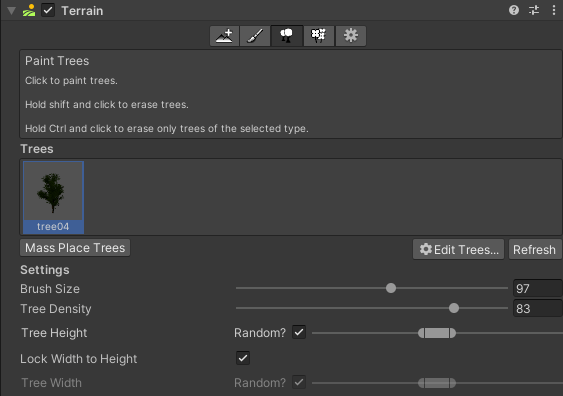Click the Refresh button
Viewport: 563px width, 396px height.
[535, 249]
